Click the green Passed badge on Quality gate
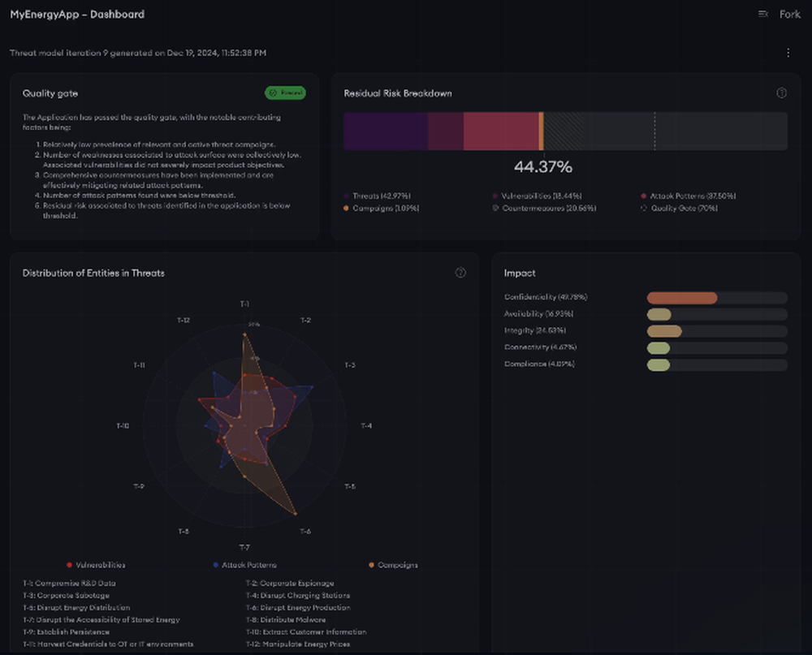 tap(285, 93)
